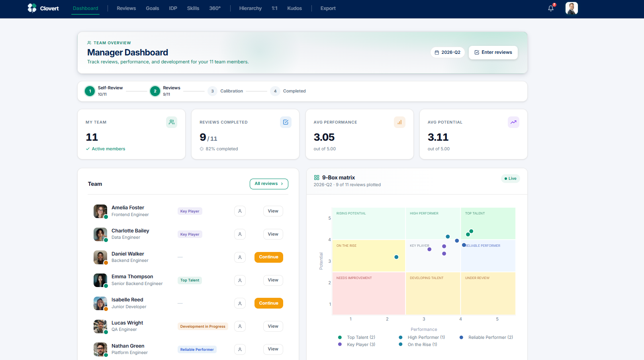644x360 pixels.
Task: Toggle Reliable Performer legend entry
Action: click(486, 337)
